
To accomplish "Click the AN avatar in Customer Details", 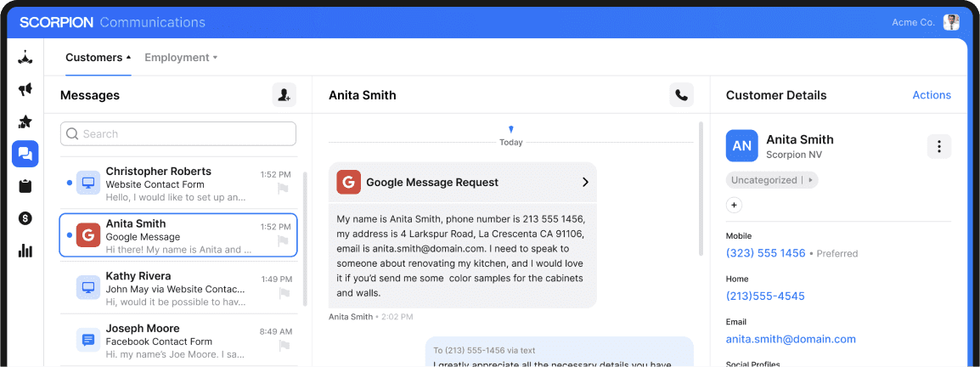I will pyautogui.click(x=742, y=145).
